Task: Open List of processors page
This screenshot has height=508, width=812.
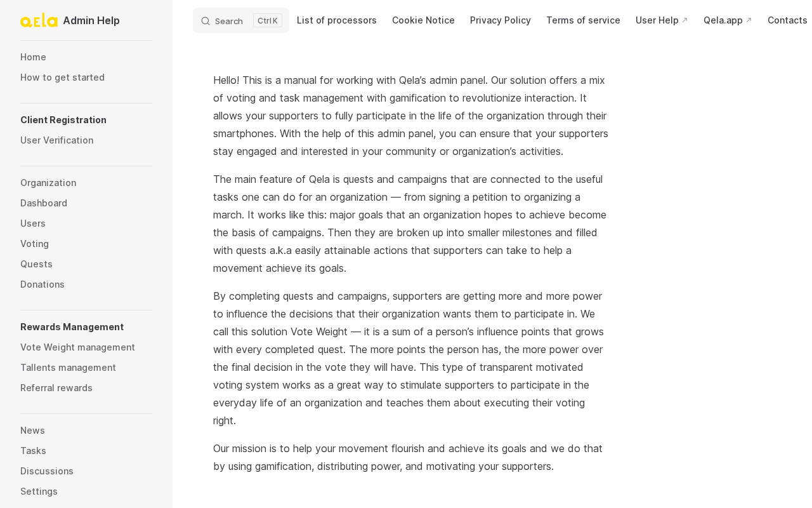Action: tap(337, 20)
